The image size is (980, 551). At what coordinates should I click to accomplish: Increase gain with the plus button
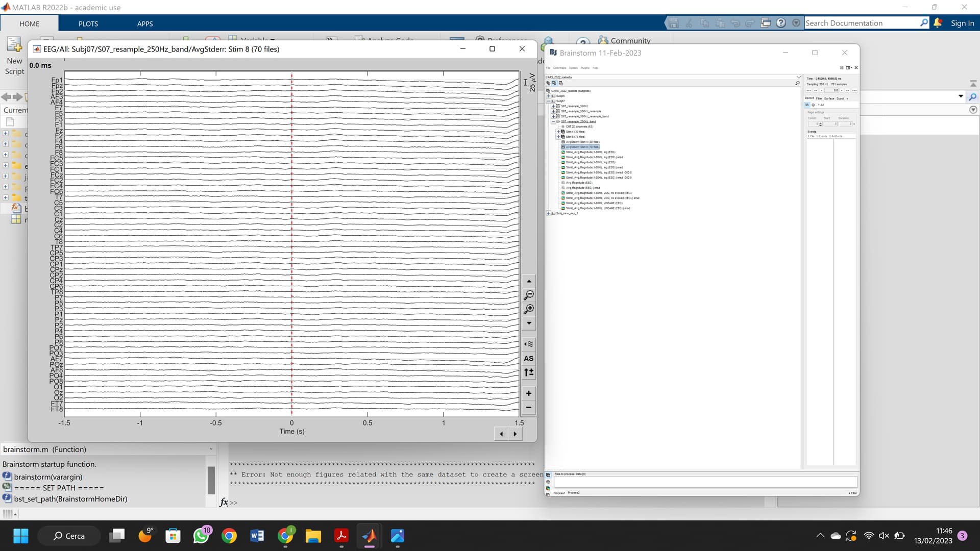(x=529, y=393)
